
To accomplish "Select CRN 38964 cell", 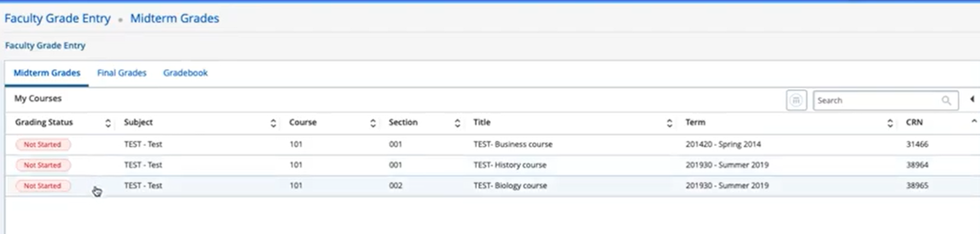I will [917, 165].
